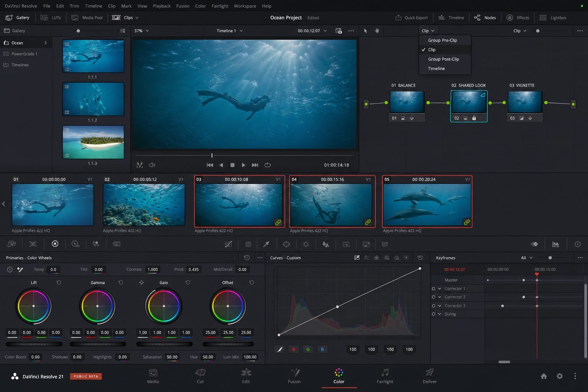Switch to the Edit page tab
This screenshot has height=392, width=588.
[246, 376]
